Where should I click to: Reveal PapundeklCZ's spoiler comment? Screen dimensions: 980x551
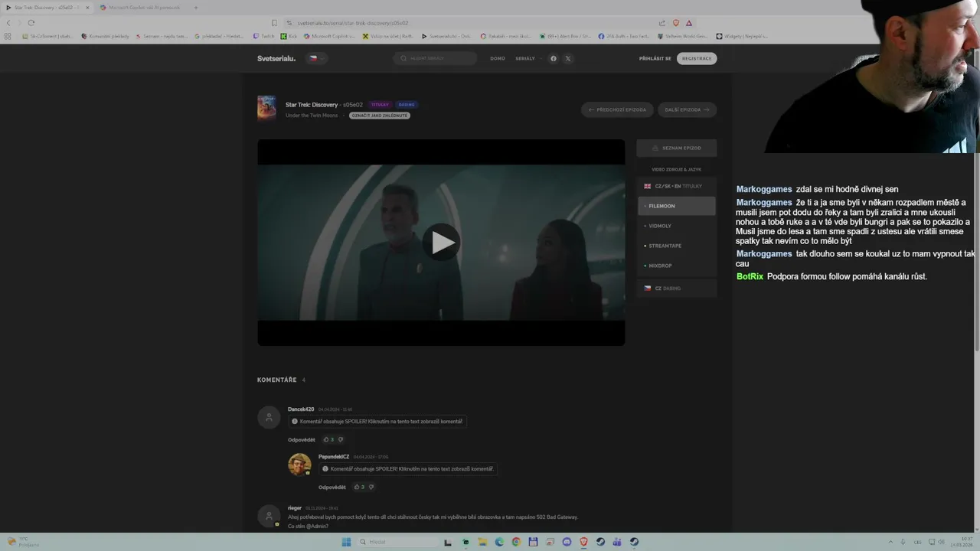tap(408, 469)
